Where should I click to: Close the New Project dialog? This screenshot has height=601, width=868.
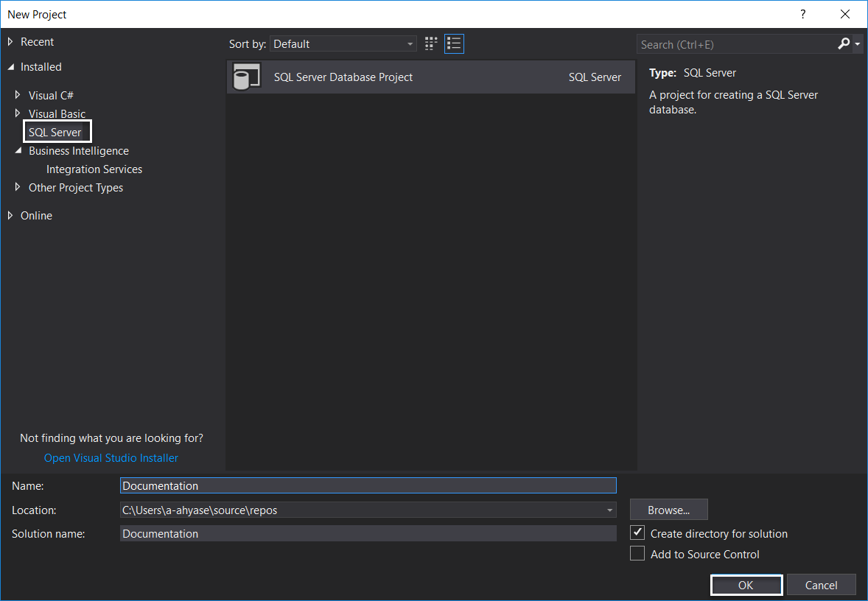coord(844,15)
